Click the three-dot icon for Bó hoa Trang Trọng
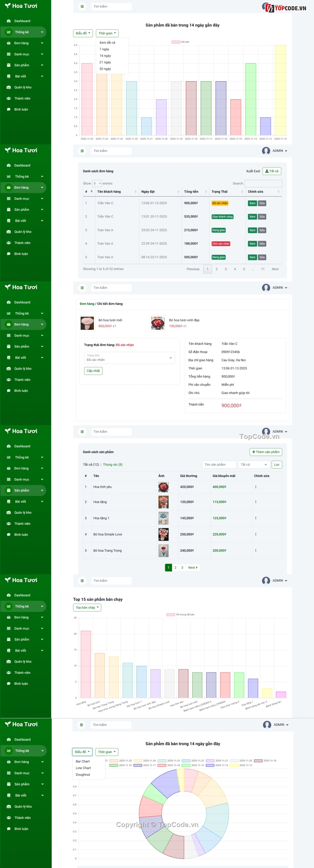The height and width of the screenshot is (868, 314). [255, 550]
